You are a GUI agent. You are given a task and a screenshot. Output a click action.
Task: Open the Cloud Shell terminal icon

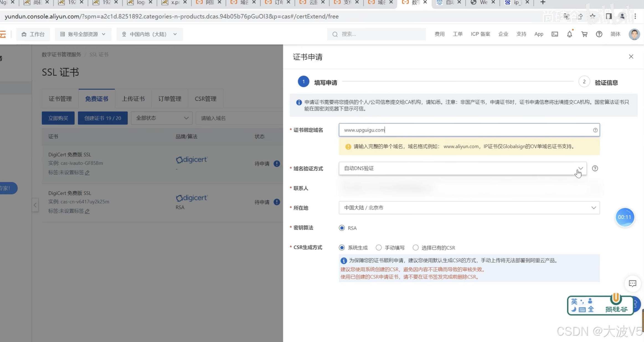click(x=555, y=34)
